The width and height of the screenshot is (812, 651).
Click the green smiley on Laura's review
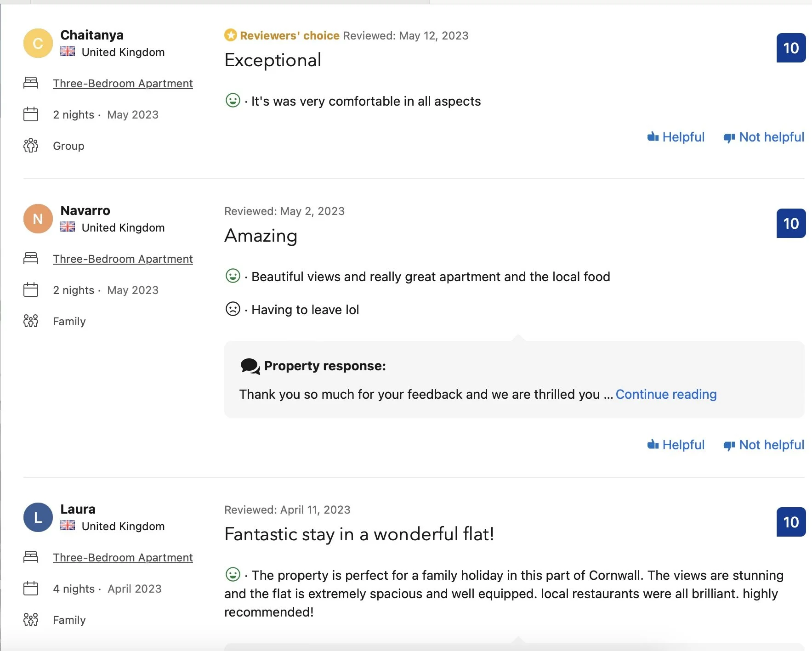point(233,575)
